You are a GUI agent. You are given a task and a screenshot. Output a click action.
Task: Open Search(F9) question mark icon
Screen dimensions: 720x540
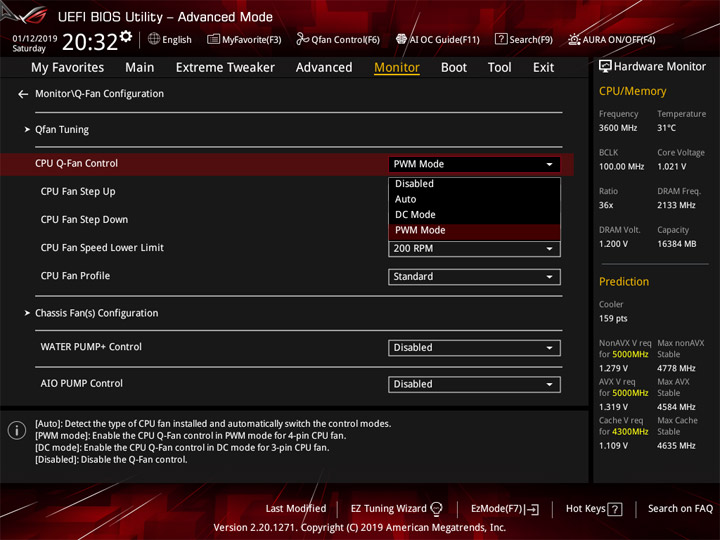click(x=501, y=39)
